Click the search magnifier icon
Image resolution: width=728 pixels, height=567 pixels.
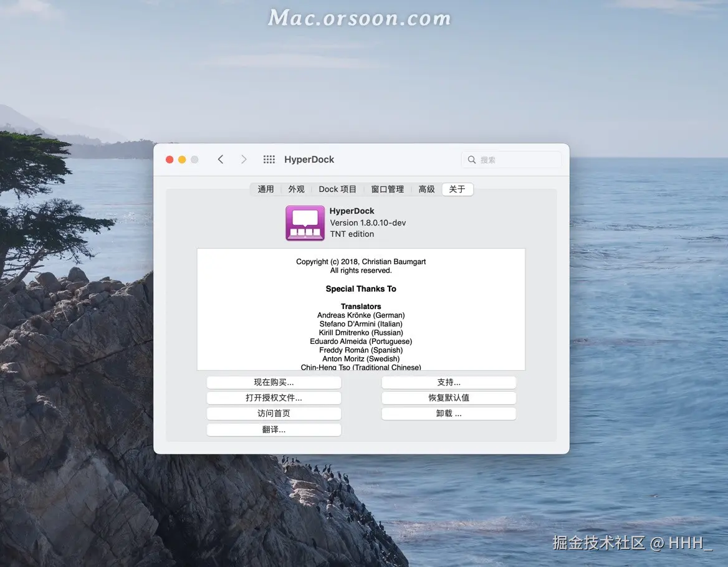[x=472, y=160]
